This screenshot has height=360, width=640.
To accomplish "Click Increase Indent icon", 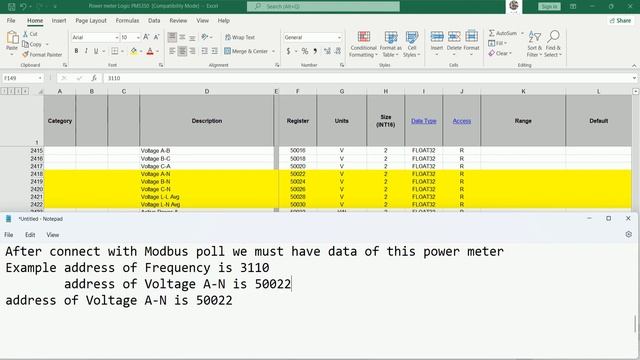I will point(215,51).
